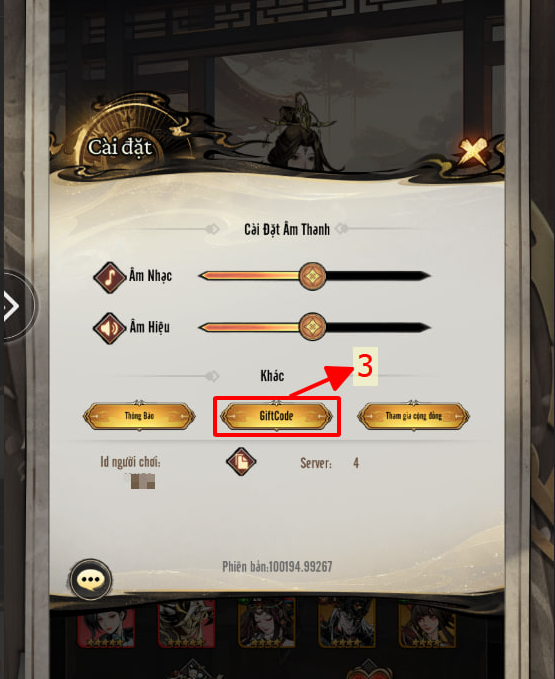This screenshot has width=555, height=679.
Task: Open the chat bubble icon
Action: tap(91, 579)
